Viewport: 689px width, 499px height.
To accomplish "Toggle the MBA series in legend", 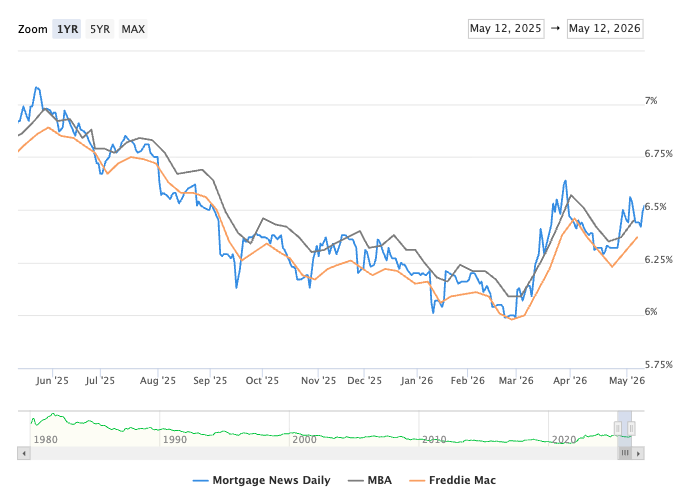I will [x=370, y=480].
